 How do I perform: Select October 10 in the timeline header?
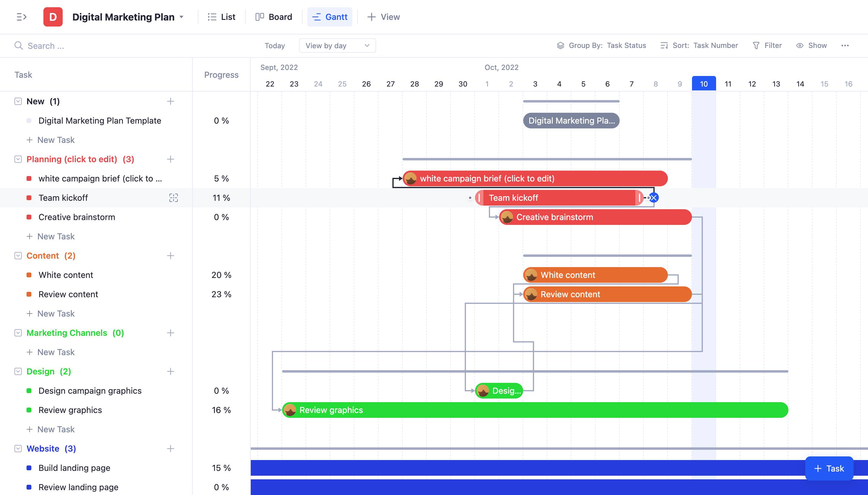(703, 84)
